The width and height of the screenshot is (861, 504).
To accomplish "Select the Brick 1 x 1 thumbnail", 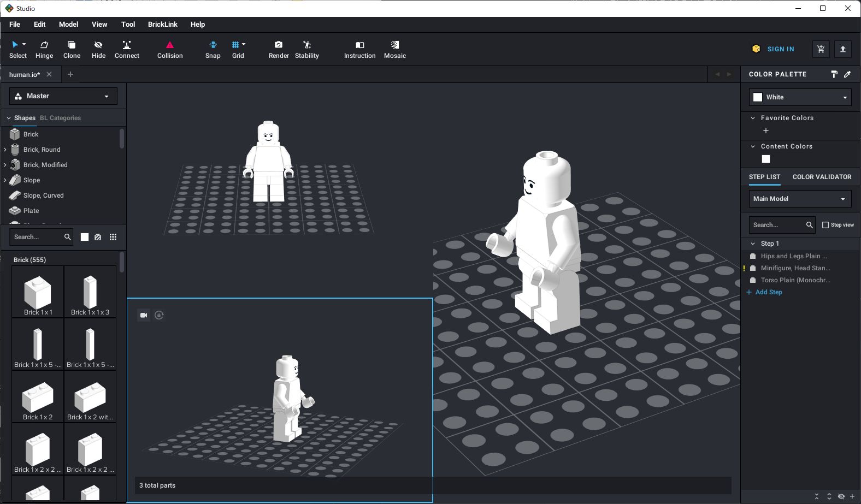I will click(x=38, y=292).
